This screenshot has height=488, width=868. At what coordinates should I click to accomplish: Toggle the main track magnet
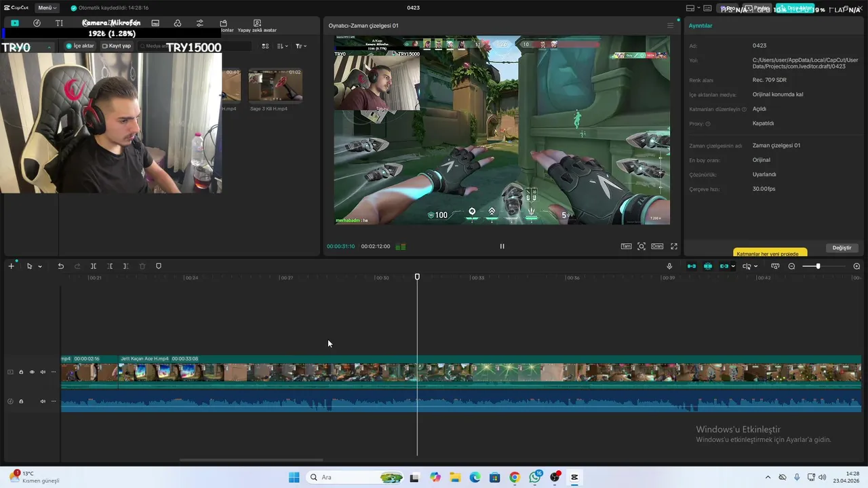pos(692,266)
